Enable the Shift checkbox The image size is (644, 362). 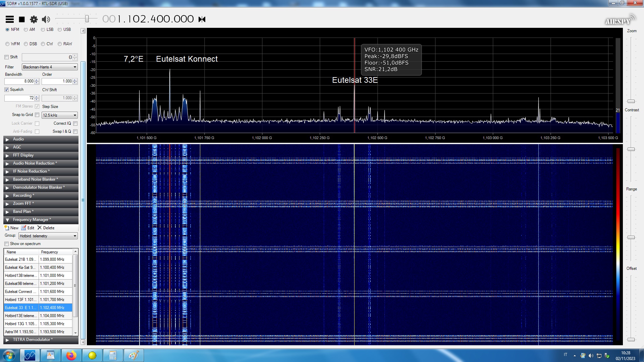[x=6, y=57]
